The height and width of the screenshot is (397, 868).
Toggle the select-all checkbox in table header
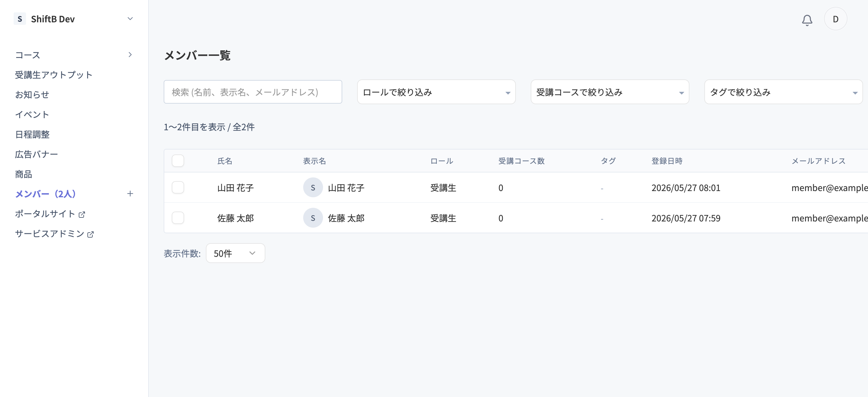pyautogui.click(x=178, y=160)
